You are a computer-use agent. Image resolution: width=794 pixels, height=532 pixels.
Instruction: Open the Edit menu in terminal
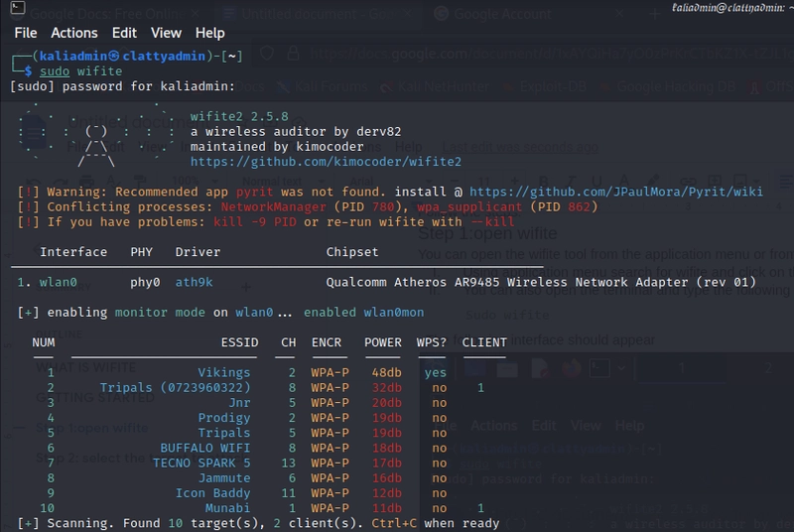[x=124, y=33]
